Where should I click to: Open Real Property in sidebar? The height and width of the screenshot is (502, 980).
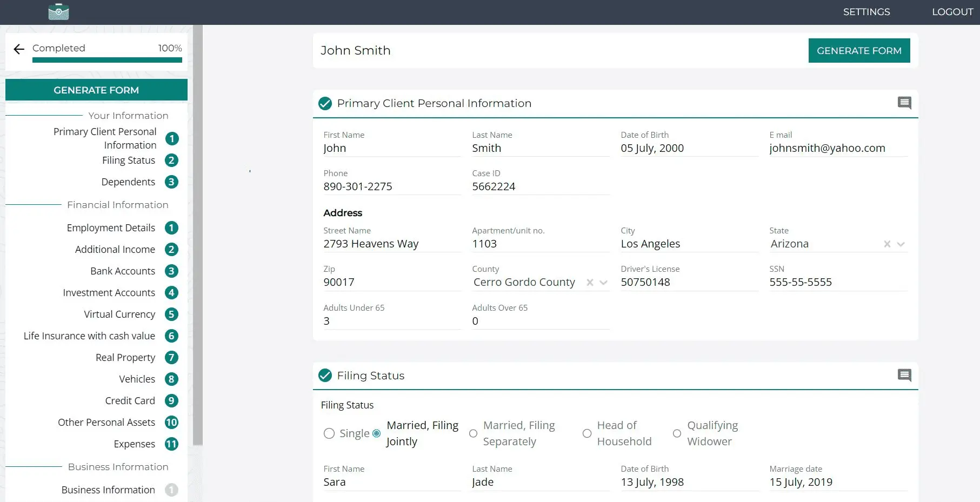(125, 358)
